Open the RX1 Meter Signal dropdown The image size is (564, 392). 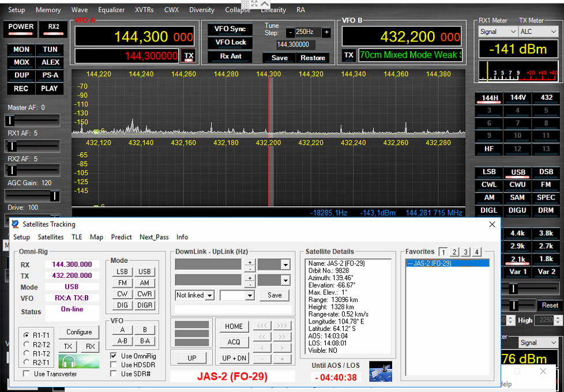[x=498, y=32]
